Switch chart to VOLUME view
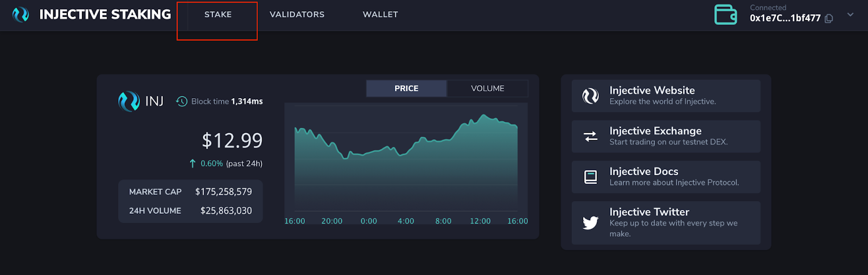Viewport: 868px width, 275px height. (x=488, y=88)
